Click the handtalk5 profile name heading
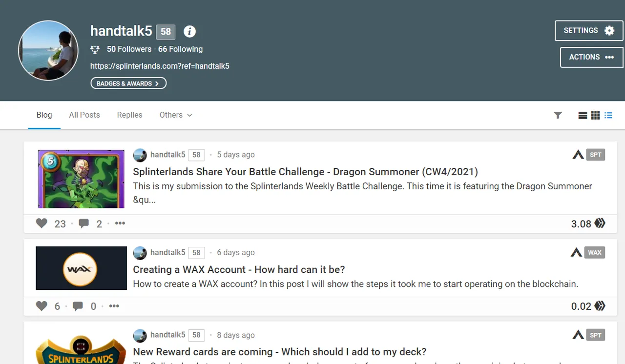625x364 pixels. pyautogui.click(x=122, y=31)
